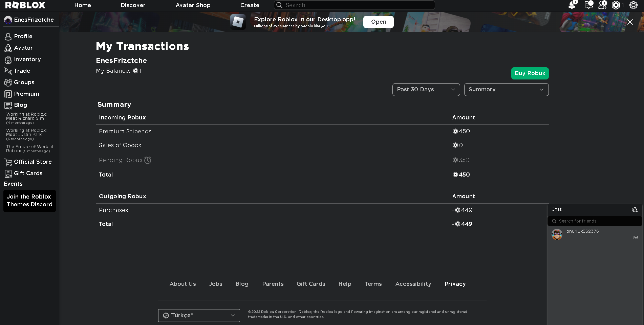This screenshot has width=644, height=325.
Task: Open the messages icon in the header
Action: point(588,5)
